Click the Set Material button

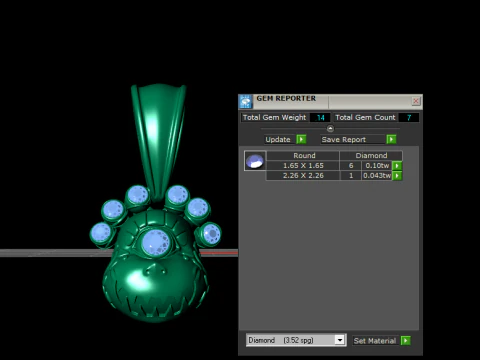375,341
